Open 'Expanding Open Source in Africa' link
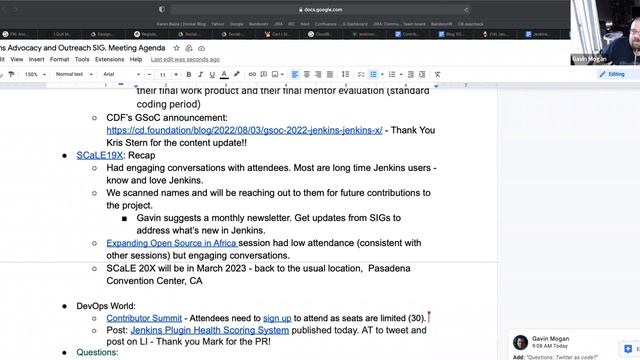This screenshot has width=640, height=360. tap(172, 243)
